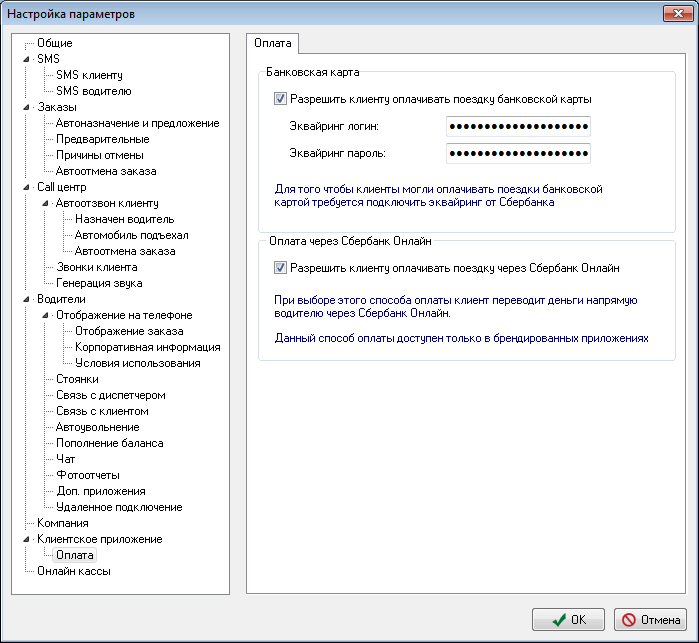Open Онлайн кассы section

point(74,571)
